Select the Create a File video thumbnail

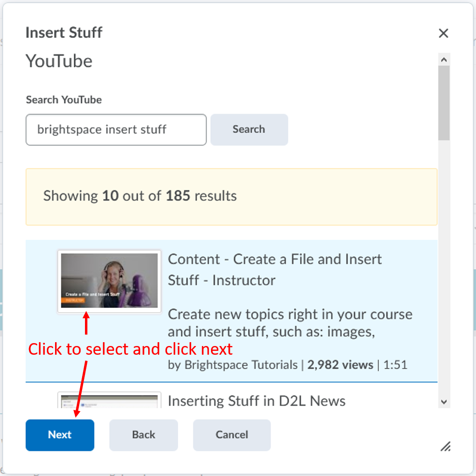pyautogui.click(x=109, y=281)
